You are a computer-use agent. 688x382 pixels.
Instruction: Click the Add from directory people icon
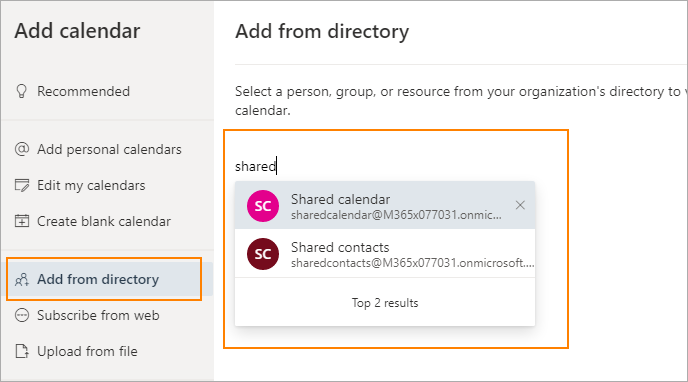22,279
